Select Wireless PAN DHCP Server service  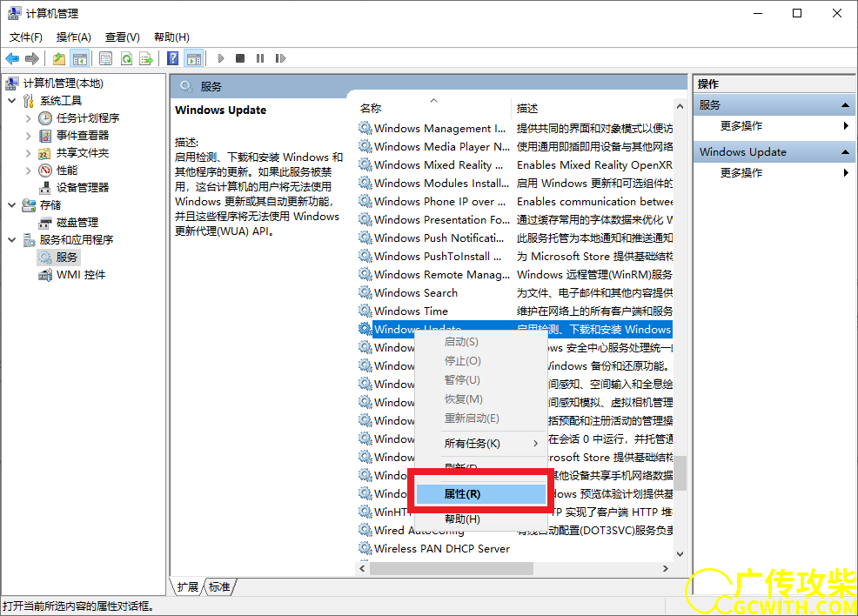(515, 549)
